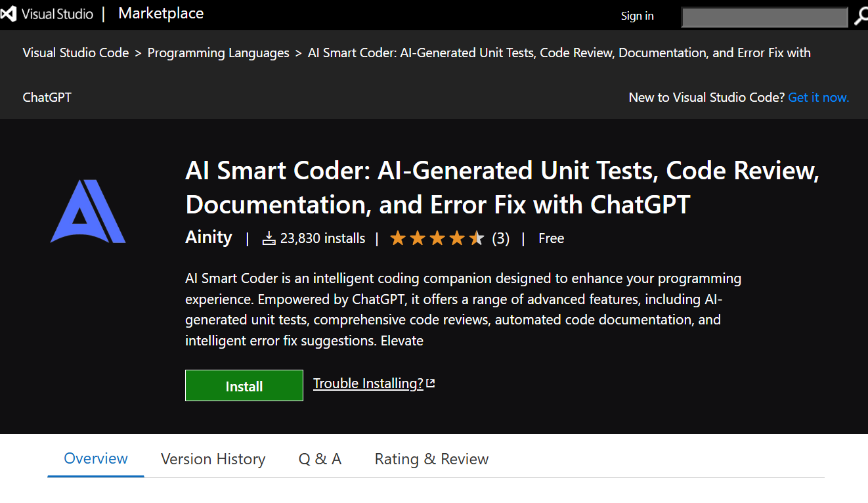The height and width of the screenshot is (503, 868).
Task: Click the installs download icon
Action: pyautogui.click(x=269, y=238)
